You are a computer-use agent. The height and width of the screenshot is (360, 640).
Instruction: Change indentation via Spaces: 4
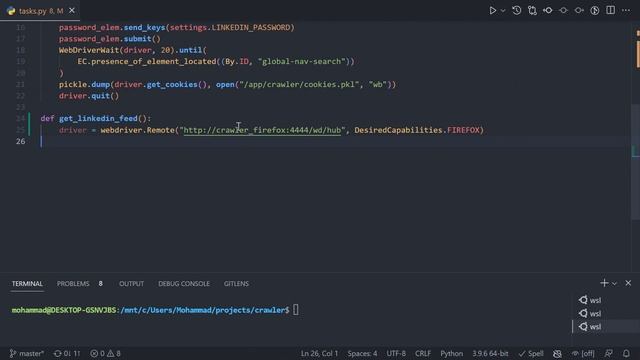coord(362,353)
